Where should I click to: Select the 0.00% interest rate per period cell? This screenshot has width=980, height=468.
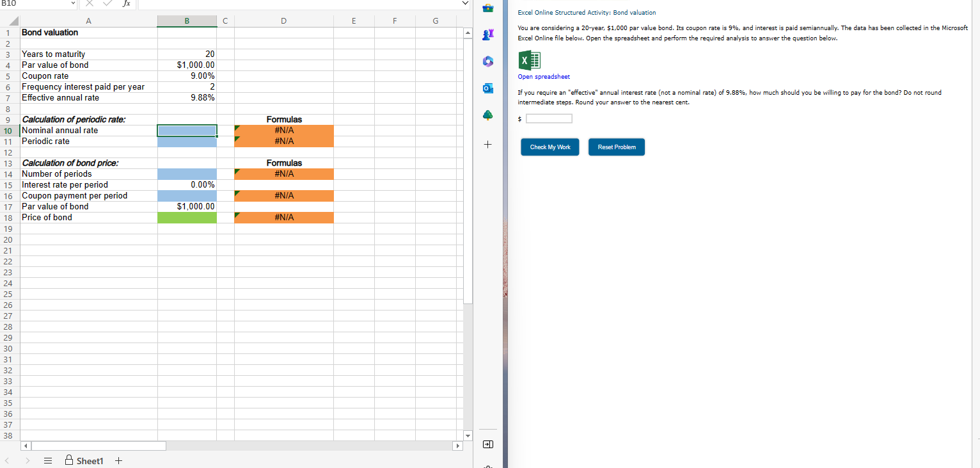(187, 185)
